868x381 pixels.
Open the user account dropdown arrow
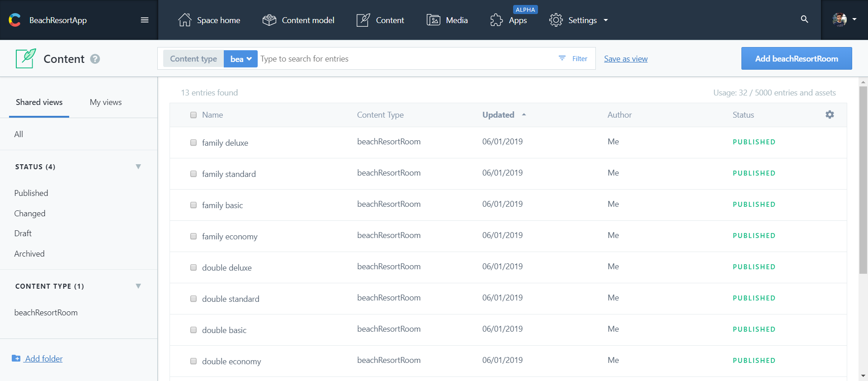(854, 19)
